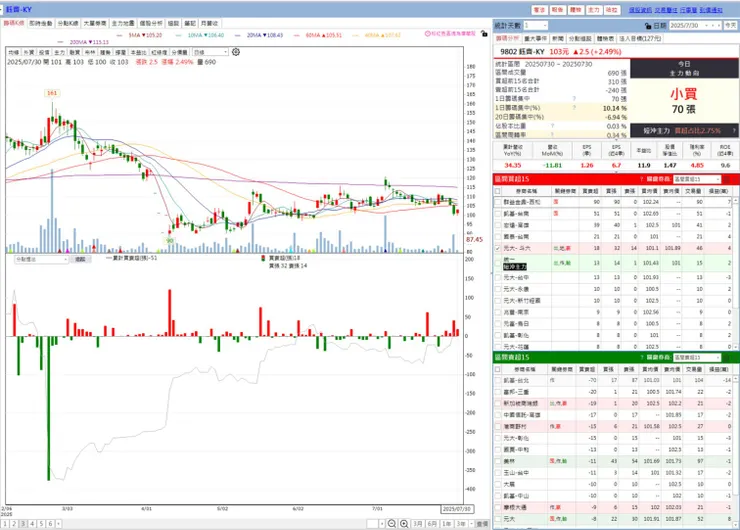Open the 行事曆 link

pyautogui.click(x=689, y=10)
